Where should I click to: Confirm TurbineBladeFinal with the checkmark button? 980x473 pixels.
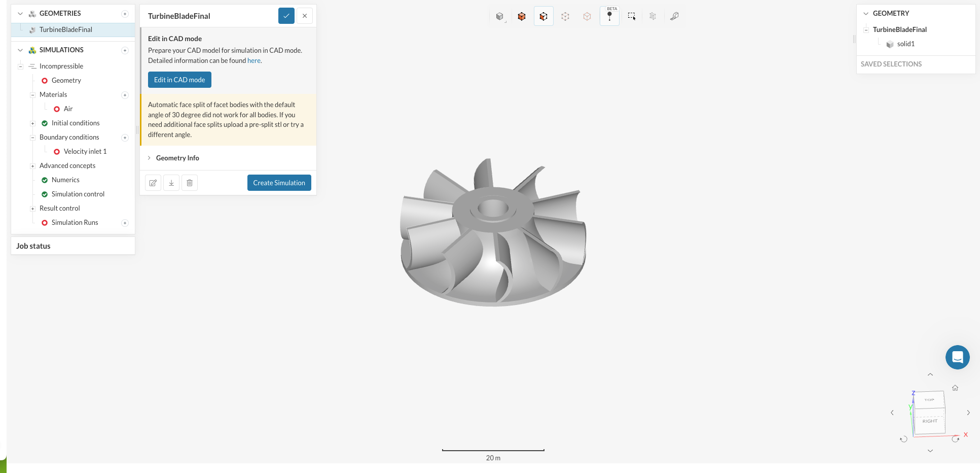tap(286, 16)
